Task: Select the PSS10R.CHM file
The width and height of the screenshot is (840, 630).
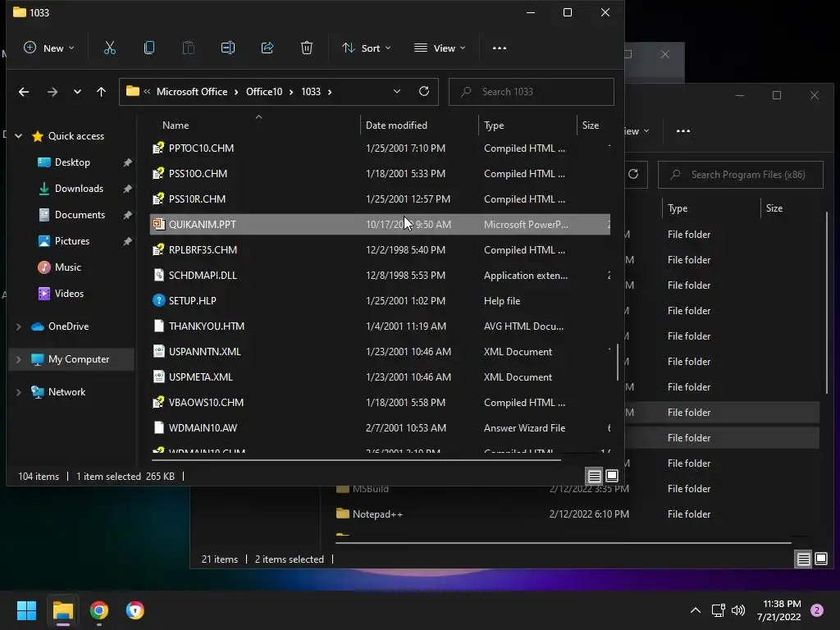Action: coord(380,199)
